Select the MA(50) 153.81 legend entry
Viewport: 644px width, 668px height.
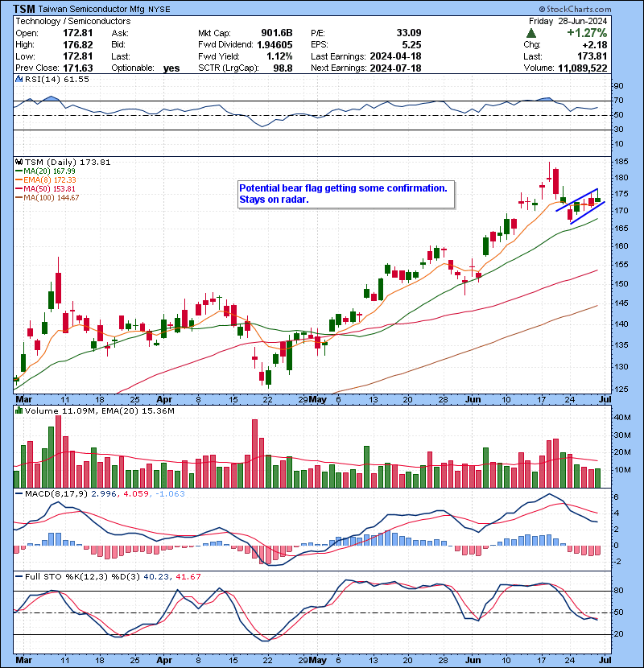pyautogui.click(x=45, y=189)
